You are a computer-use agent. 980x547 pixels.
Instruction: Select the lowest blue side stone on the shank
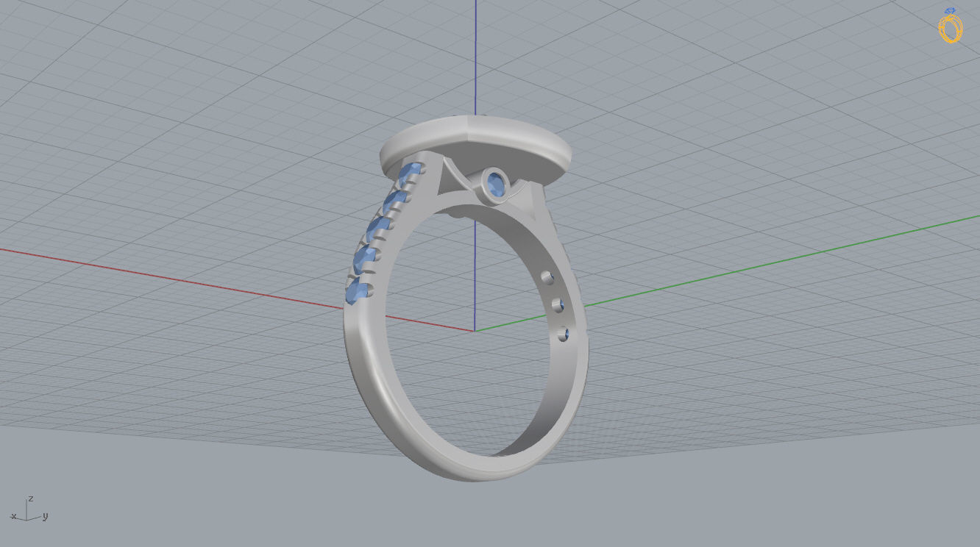(x=356, y=293)
